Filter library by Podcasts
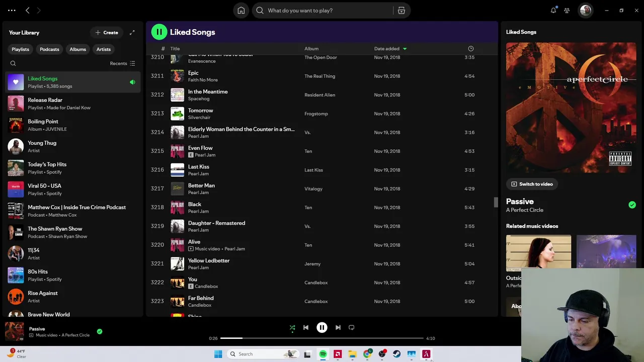This screenshot has height=362, width=644. point(49,49)
